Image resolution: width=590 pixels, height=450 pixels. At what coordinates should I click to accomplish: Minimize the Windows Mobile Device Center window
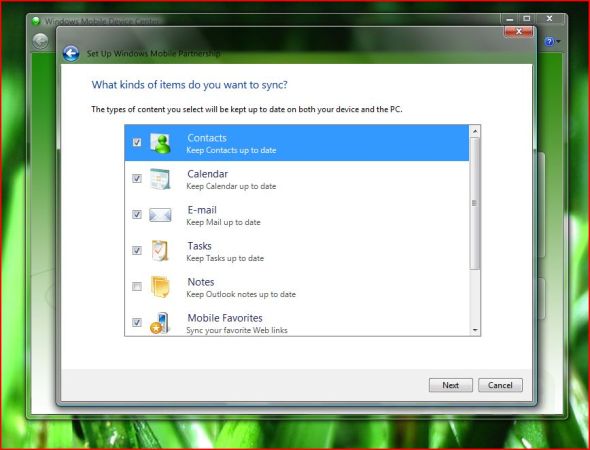(510, 19)
